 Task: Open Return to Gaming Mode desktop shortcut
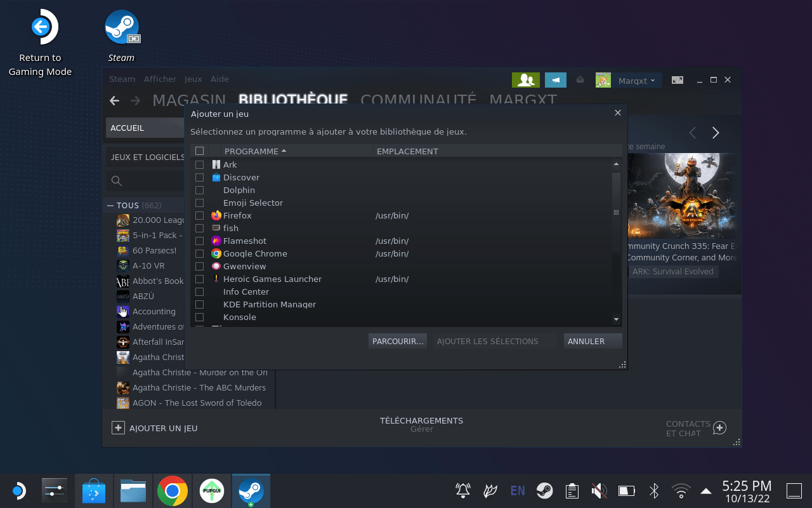(40, 43)
